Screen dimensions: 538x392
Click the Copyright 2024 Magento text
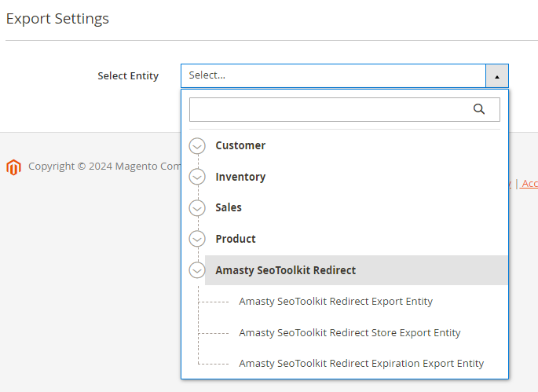104,166
